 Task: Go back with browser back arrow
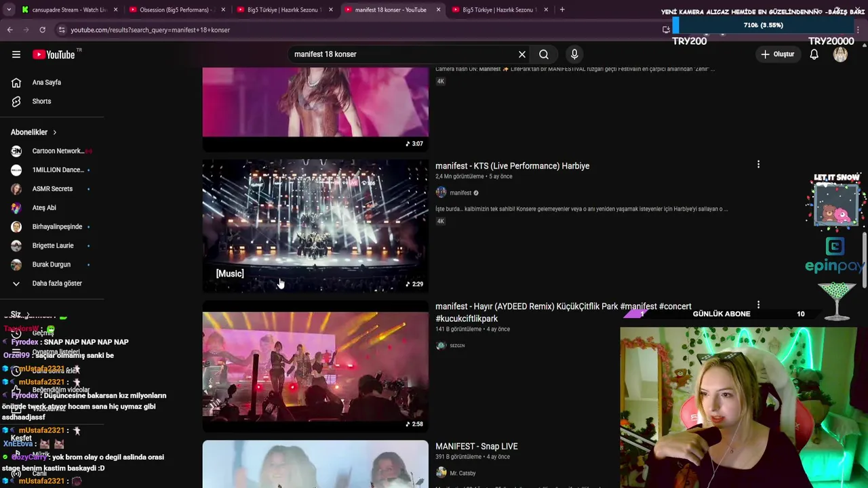10,30
